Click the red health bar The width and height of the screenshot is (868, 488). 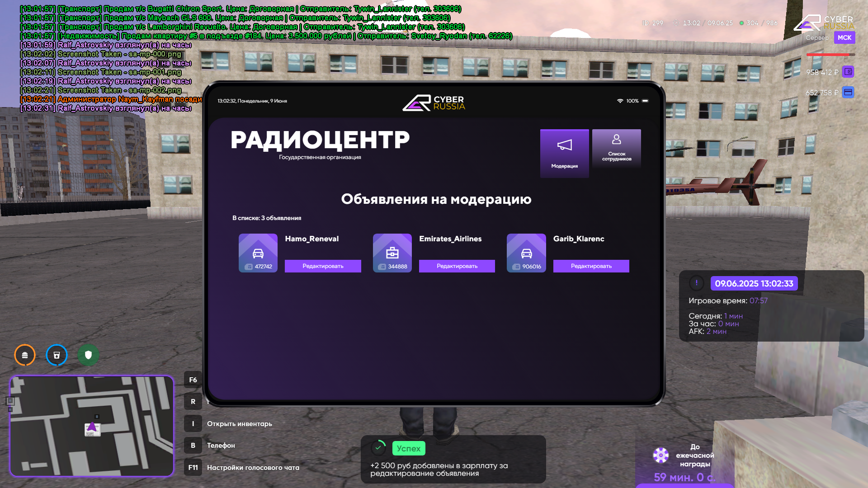pos(830,55)
